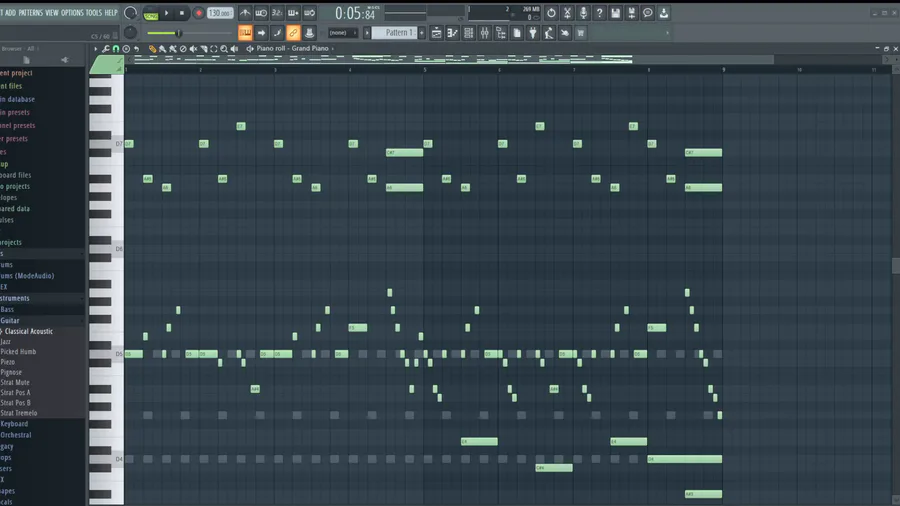900x506 pixels.
Task: Toggle the metronome
Action: coord(245,13)
